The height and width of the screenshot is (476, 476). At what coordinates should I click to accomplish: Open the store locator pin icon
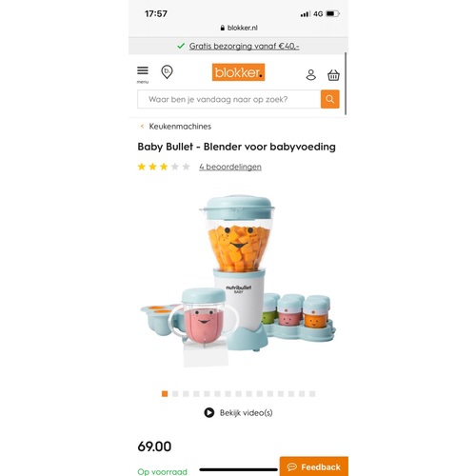click(167, 72)
